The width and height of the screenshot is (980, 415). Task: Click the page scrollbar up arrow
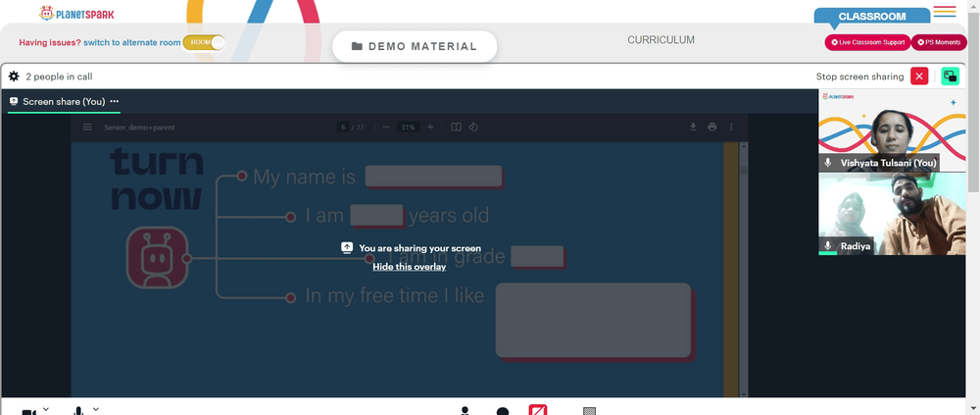point(974,5)
